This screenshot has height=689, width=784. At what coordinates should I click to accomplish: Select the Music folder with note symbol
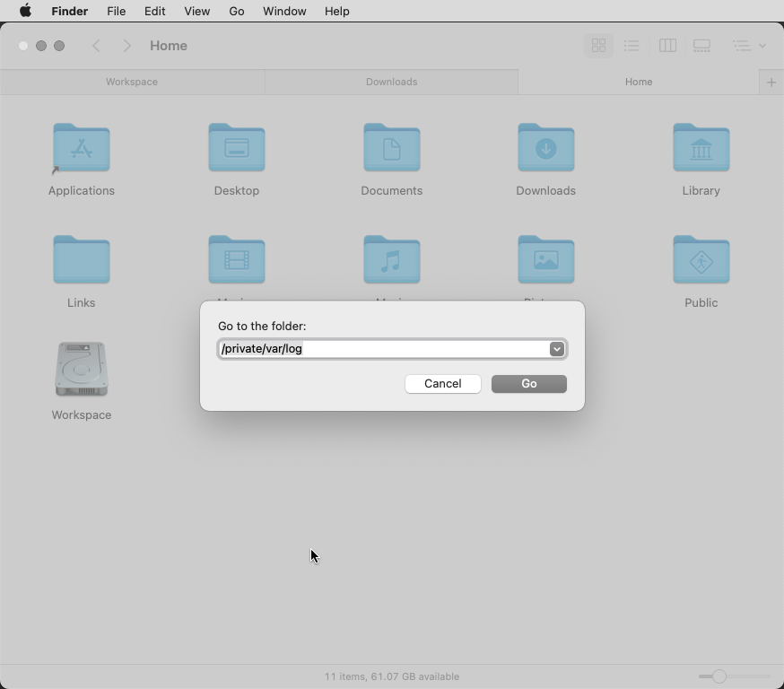point(391,259)
